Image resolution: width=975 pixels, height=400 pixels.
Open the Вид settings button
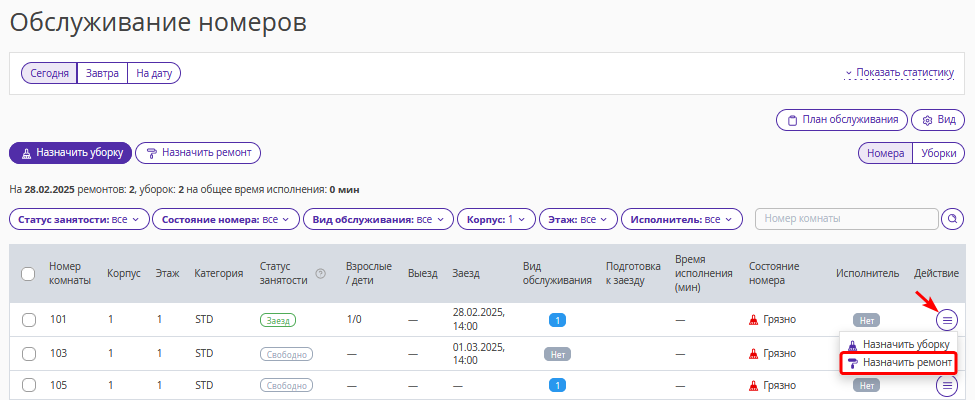click(938, 120)
